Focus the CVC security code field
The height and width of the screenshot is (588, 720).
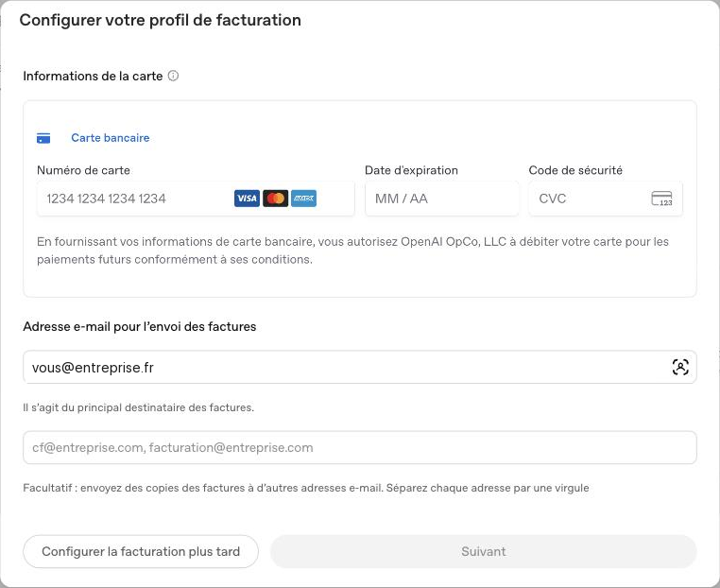(606, 199)
